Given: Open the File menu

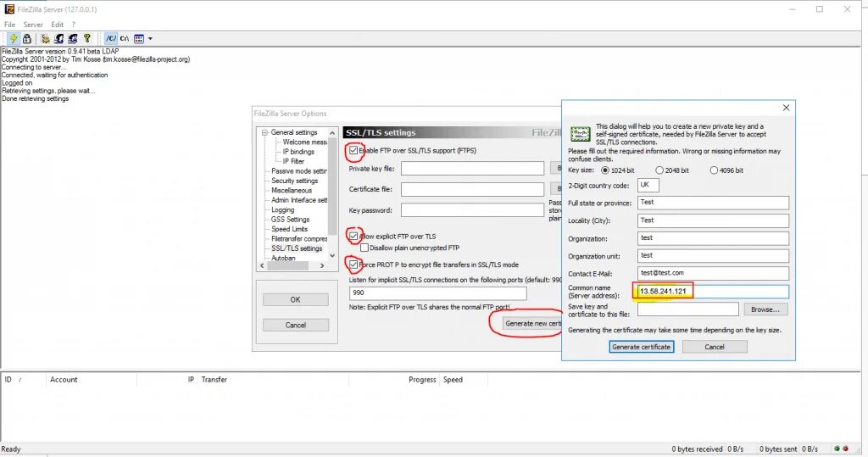Looking at the screenshot, I should pos(9,25).
